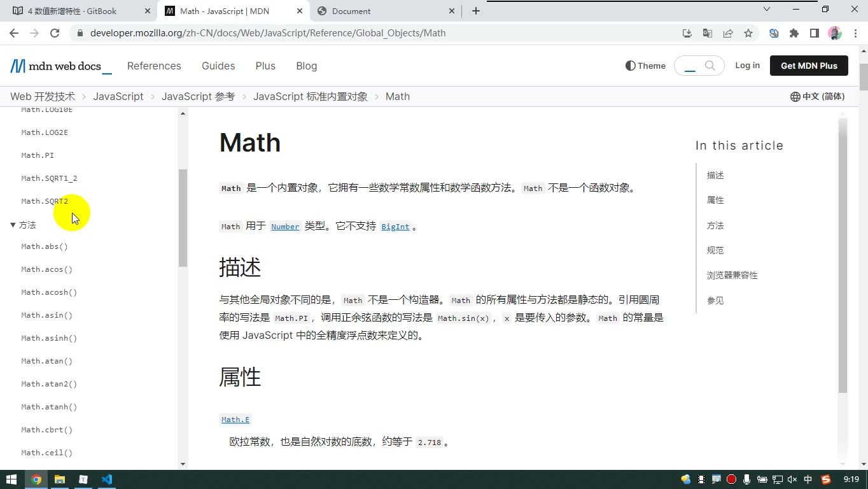Click the muted volume icon in system tray
This screenshot has height=489, width=868.
pyautogui.click(x=792, y=479)
